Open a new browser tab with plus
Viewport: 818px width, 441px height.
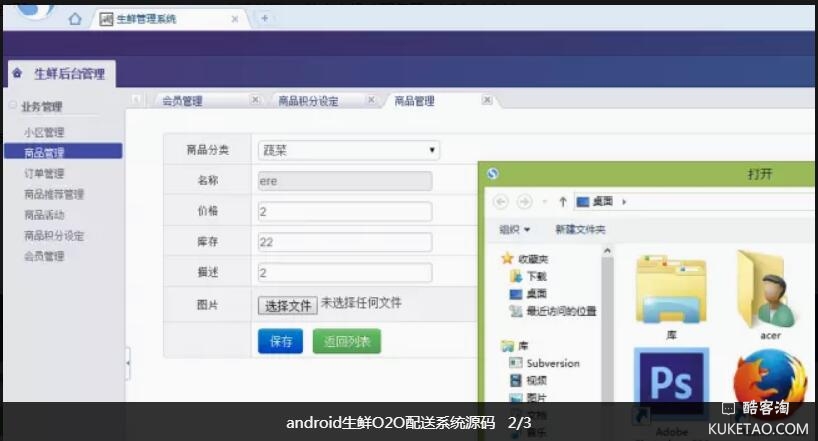[264, 18]
